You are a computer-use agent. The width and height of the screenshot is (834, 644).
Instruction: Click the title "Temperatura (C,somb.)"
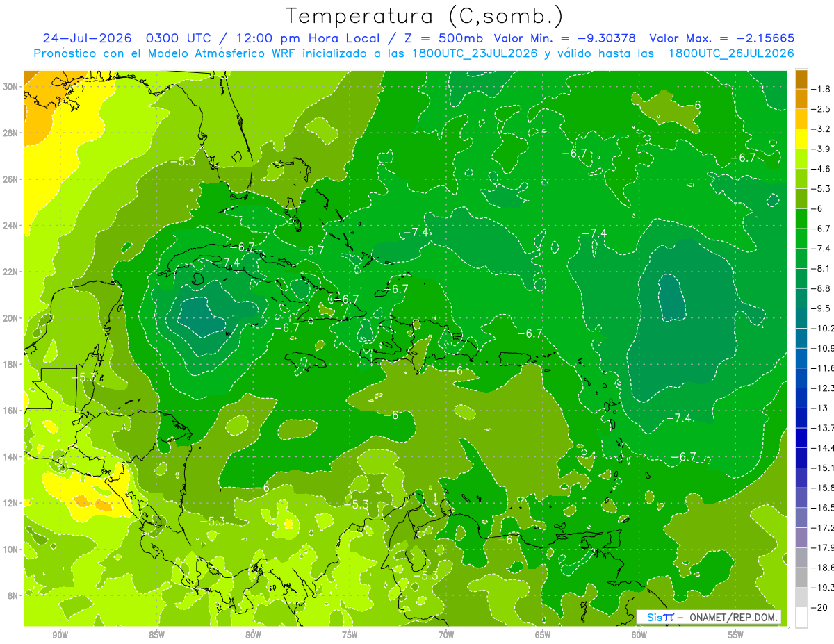tap(425, 17)
